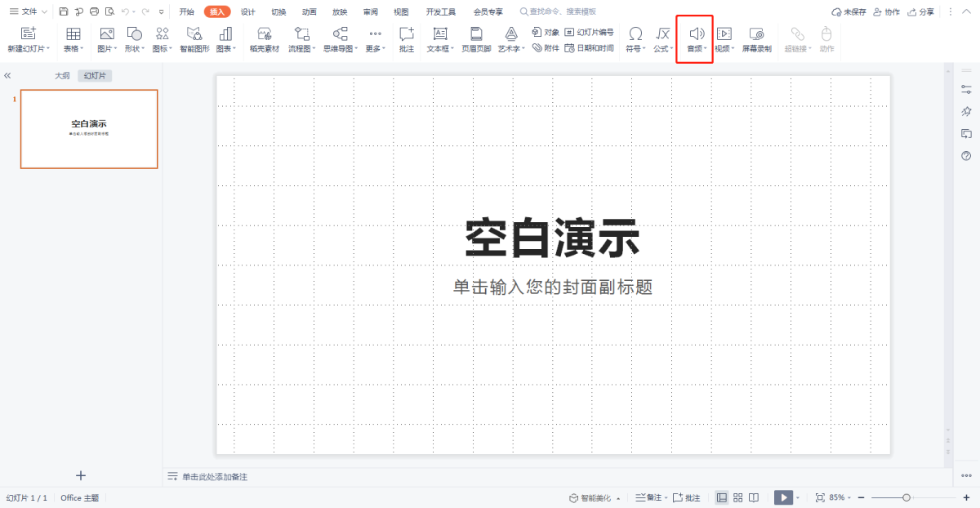Start the slideshow with play button
The width and height of the screenshot is (980, 508).
point(783,497)
